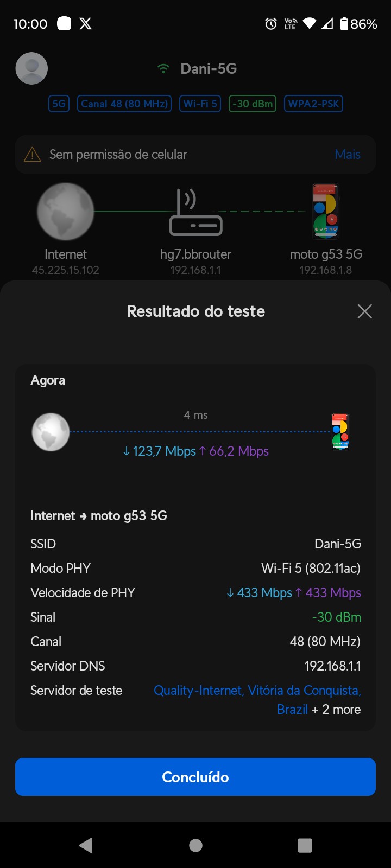This screenshot has width=391, height=868.
Task: Tap the globe icon in Agora card
Action: coord(51,432)
